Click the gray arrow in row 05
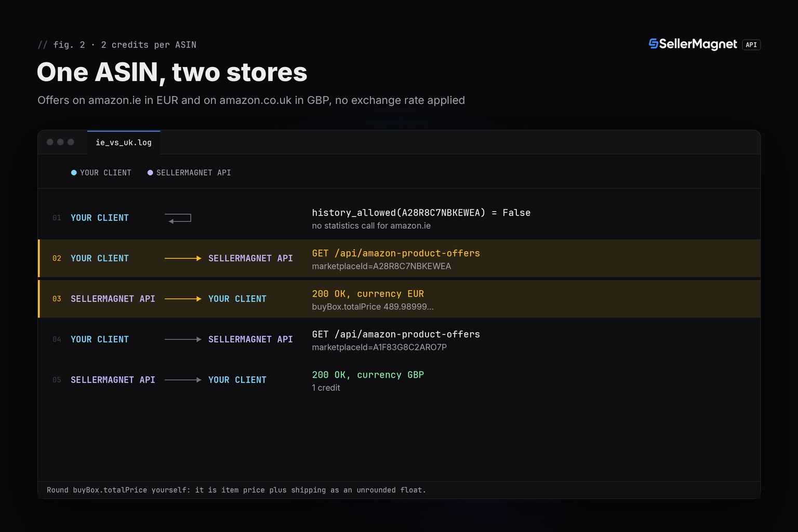 pos(183,380)
